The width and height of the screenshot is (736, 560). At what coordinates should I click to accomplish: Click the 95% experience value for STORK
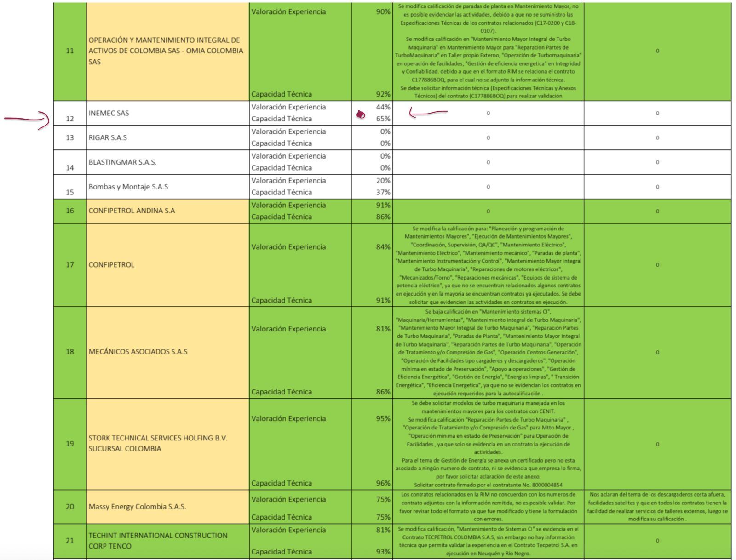[383, 418]
